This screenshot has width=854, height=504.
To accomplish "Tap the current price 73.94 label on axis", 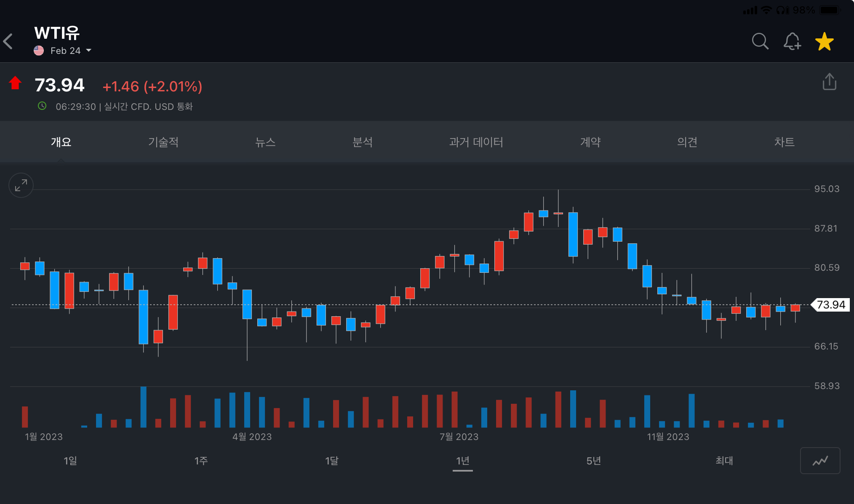I will tap(830, 304).
